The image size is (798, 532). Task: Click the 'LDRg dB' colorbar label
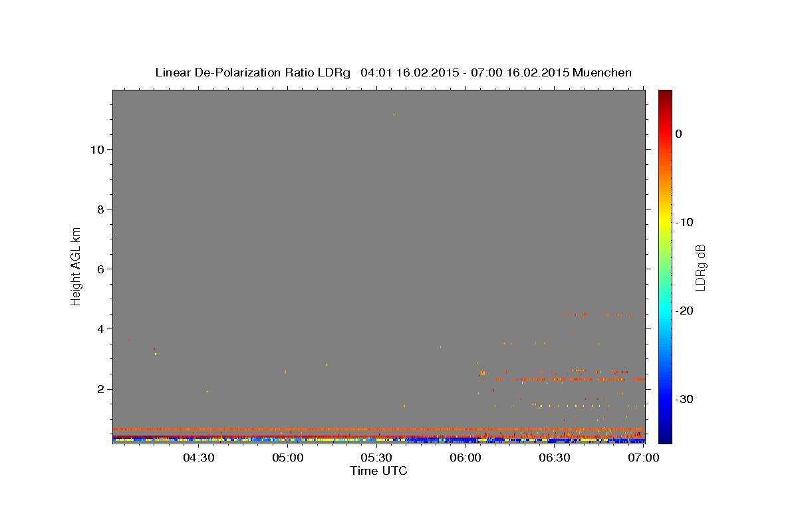tap(700, 267)
